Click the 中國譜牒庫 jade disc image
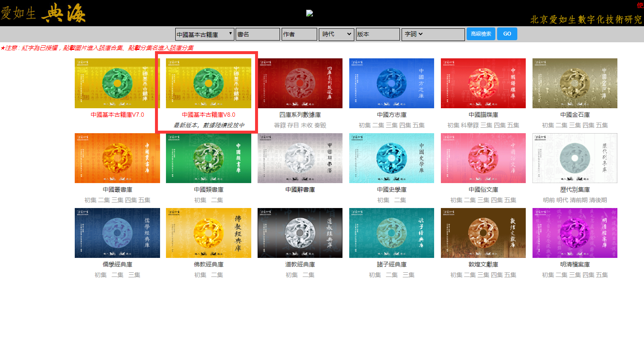The width and height of the screenshot is (644, 356). tap(483, 83)
